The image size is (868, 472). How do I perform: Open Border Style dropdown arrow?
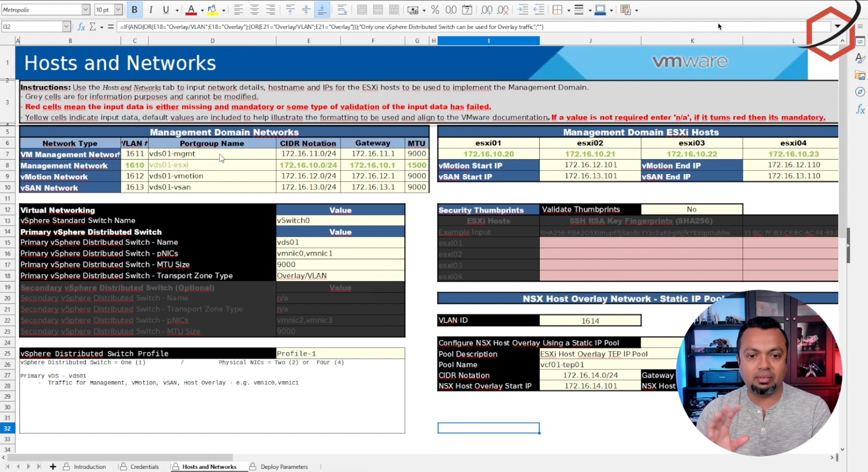tap(590, 10)
